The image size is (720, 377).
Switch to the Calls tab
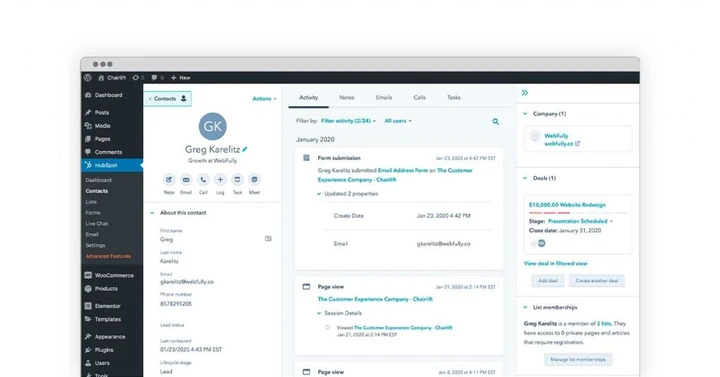[420, 98]
